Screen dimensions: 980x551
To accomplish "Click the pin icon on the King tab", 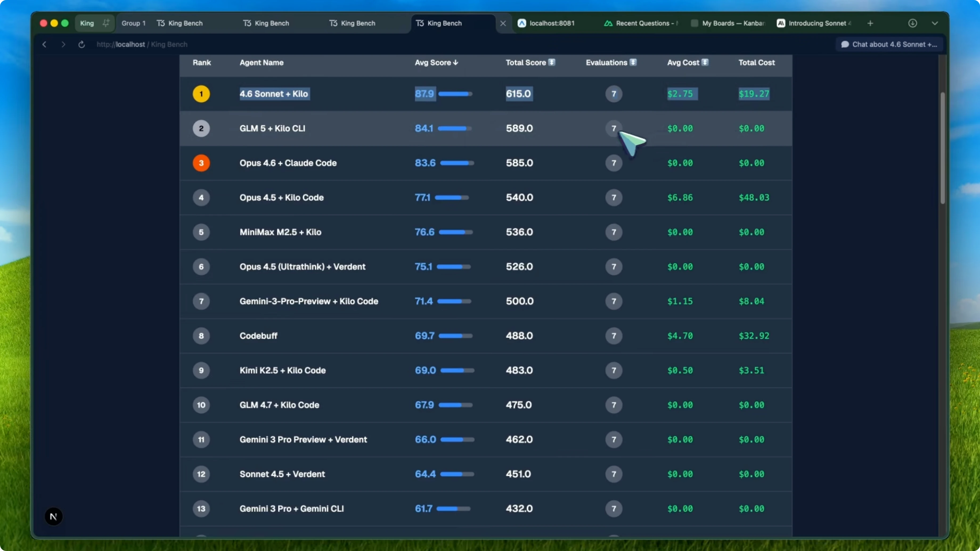I will pyautogui.click(x=106, y=23).
